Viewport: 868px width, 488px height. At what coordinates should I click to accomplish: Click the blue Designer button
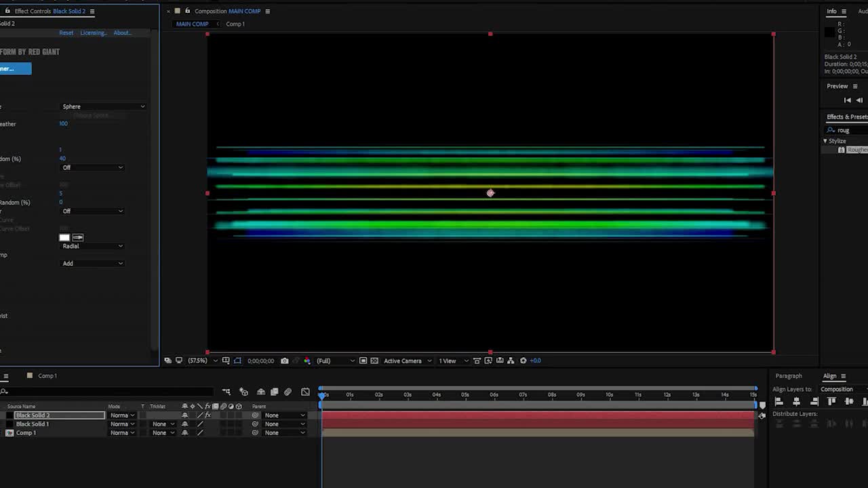(15, 68)
